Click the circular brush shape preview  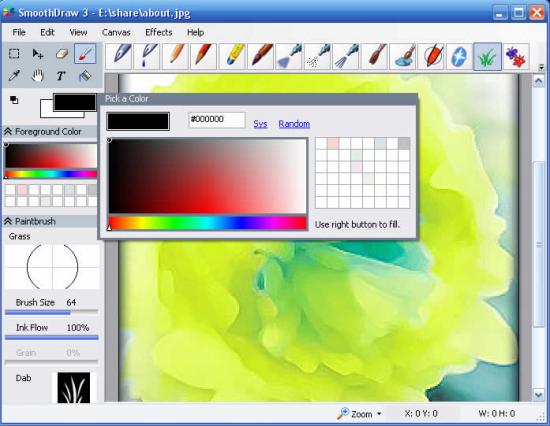[x=52, y=267]
